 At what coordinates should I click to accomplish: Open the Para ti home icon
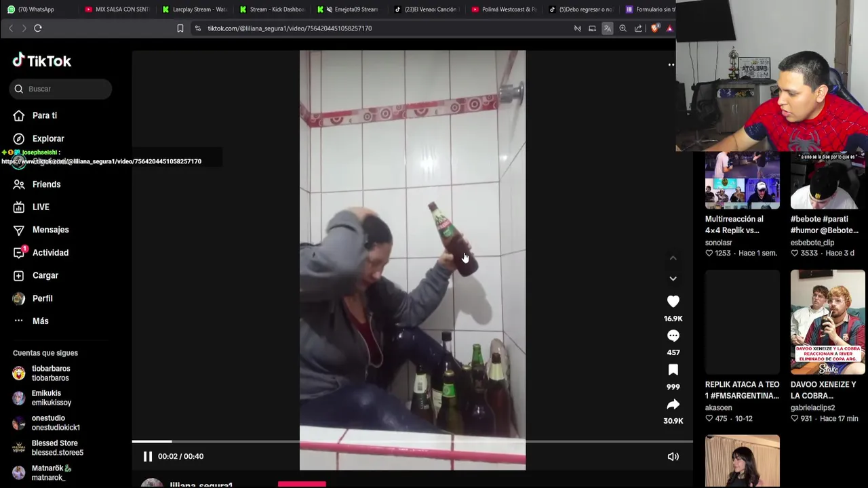point(19,115)
